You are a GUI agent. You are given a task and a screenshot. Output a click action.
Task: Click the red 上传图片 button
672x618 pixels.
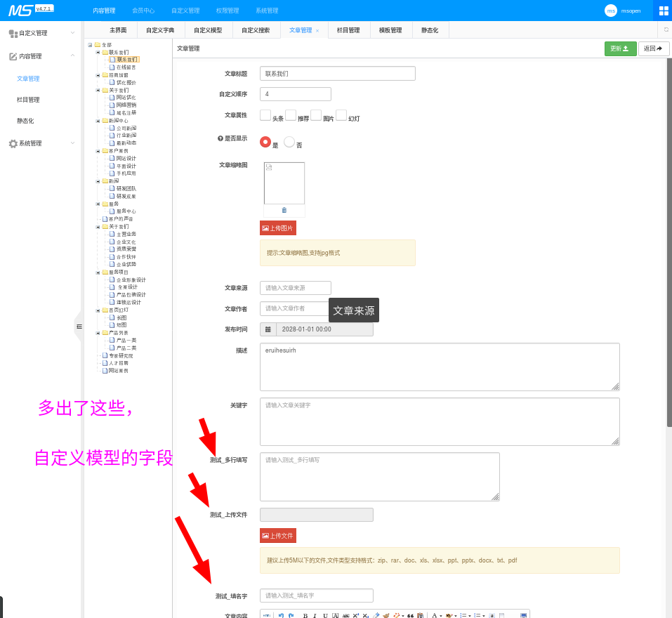pos(277,228)
